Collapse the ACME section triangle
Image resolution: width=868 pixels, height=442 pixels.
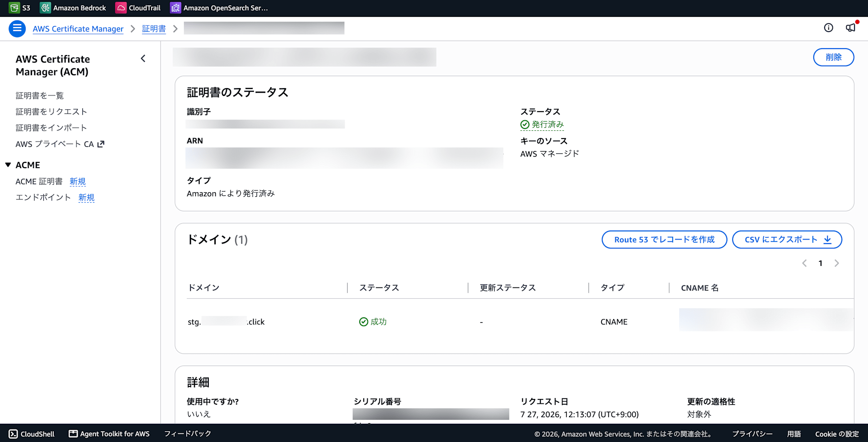click(8, 165)
